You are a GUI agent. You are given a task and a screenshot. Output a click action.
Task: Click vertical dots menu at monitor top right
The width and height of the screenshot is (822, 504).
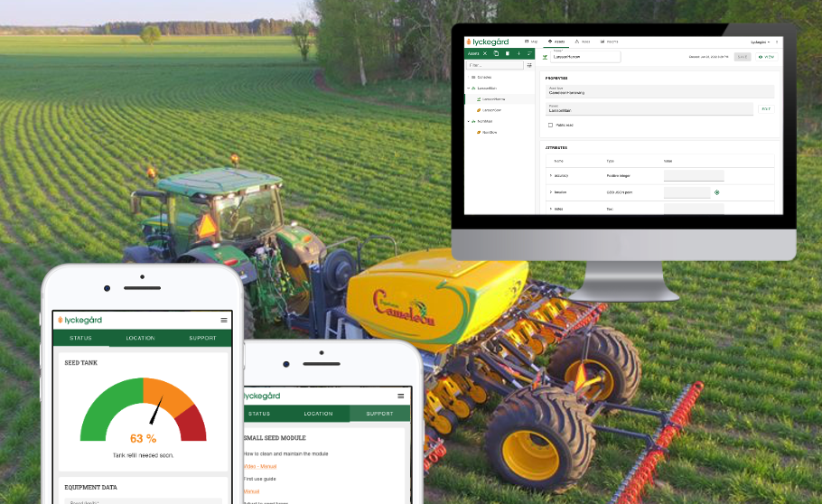coord(777,42)
